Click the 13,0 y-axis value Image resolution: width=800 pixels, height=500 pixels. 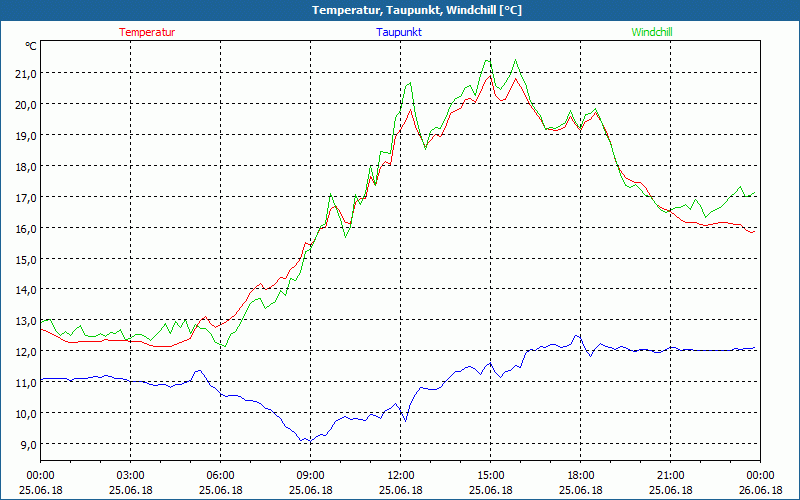26,321
